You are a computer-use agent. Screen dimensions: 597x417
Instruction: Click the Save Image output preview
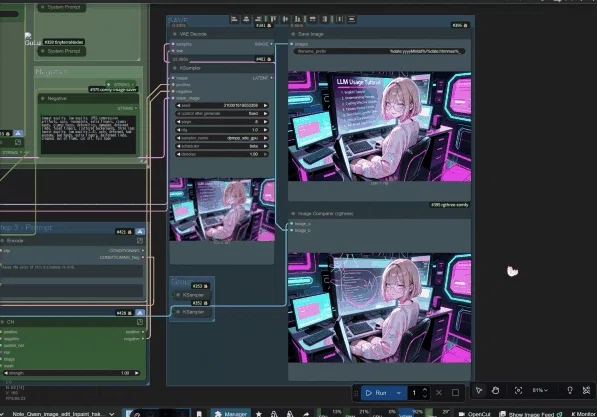pyautogui.click(x=380, y=126)
